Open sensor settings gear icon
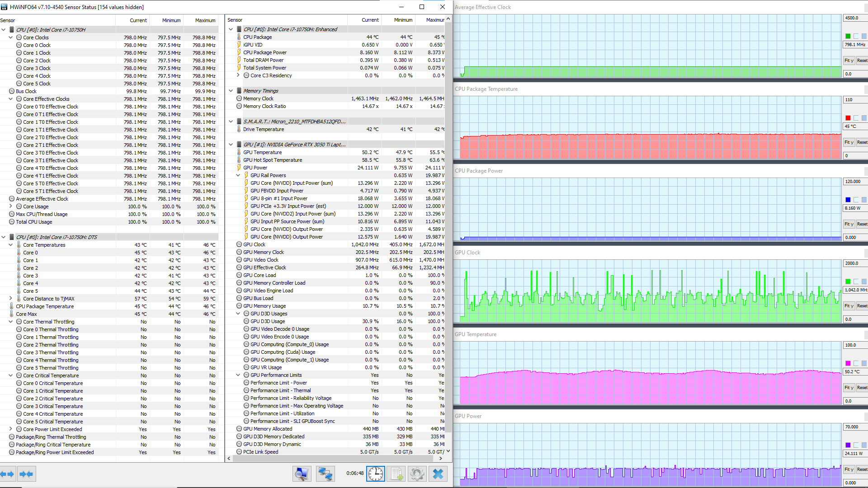The width and height of the screenshot is (868, 488). (x=417, y=474)
